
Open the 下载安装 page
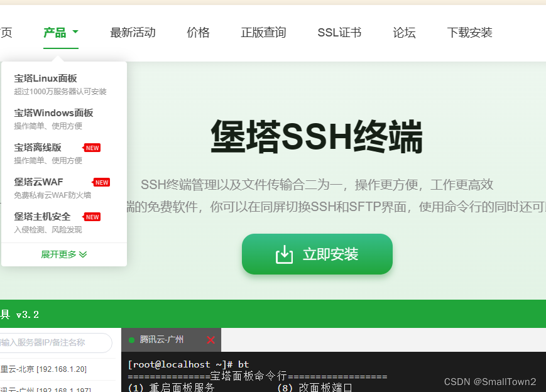point(469,33)
